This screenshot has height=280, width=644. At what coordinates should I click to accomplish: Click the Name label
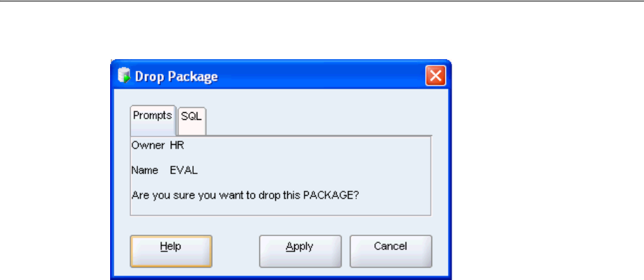point(145,171)
